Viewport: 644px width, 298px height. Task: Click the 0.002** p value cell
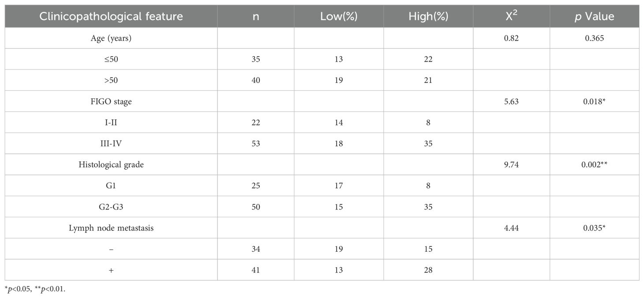tap(594, 165)
